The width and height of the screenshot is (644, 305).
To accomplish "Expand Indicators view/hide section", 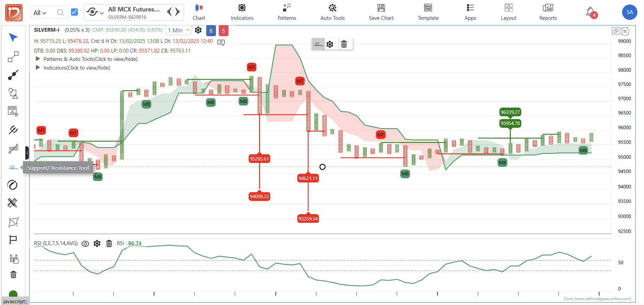I will coord(73,68).
